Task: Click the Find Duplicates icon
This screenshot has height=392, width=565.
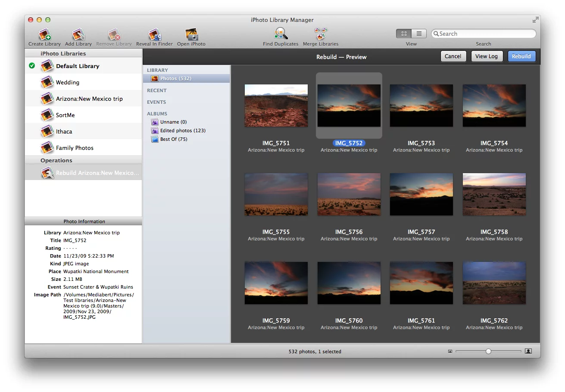Action: (280, 33)
